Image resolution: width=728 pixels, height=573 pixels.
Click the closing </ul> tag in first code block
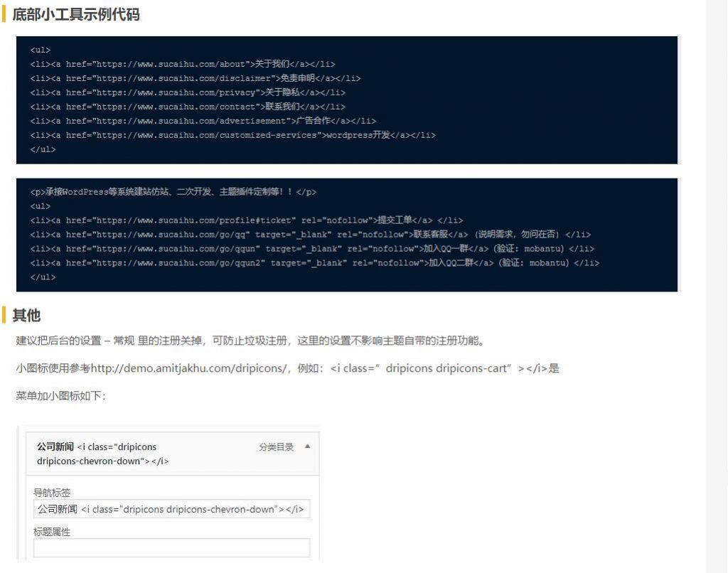(x=43, y=149)
